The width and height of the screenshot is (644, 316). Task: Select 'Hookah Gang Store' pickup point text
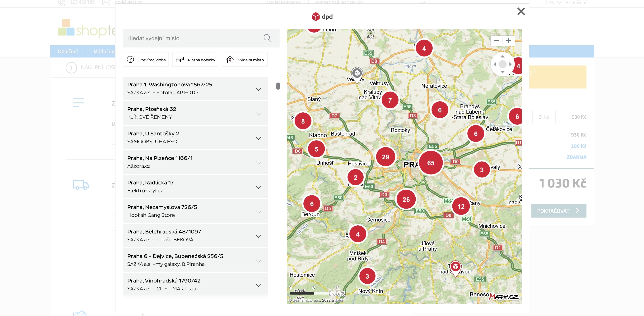pyautogui.click(x=151, y=215)
